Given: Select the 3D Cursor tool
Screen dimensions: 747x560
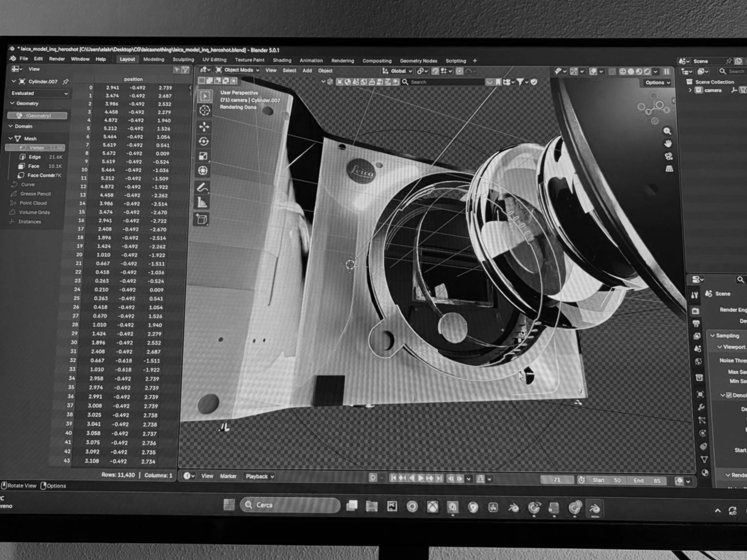Looking at the screenshot, I should pos(204,111).
